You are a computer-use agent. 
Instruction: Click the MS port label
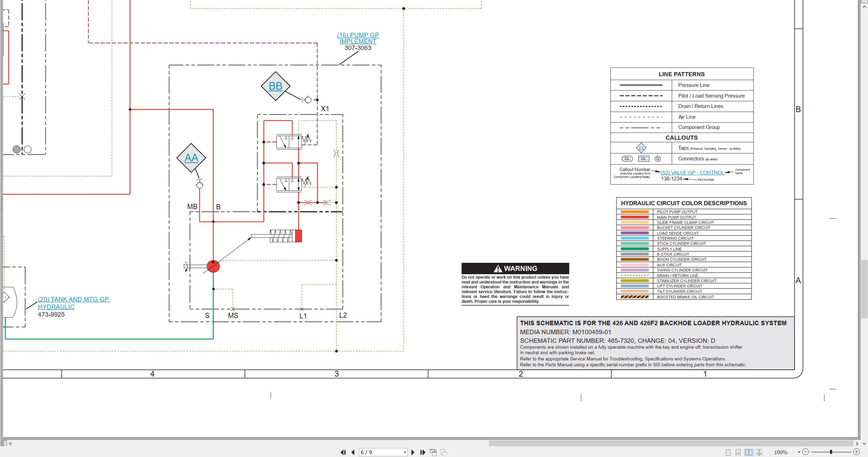pos(233,316)
